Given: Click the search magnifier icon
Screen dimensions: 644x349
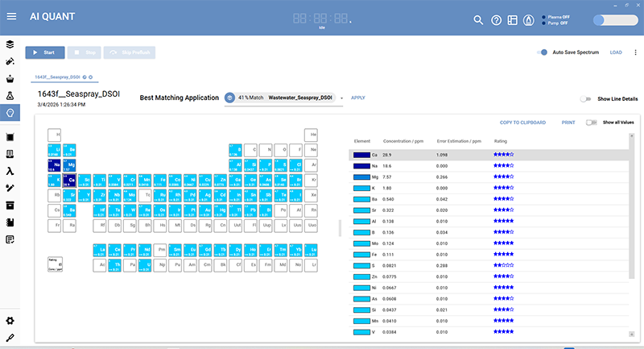Looking at the screenshot, I should [478, 20].
